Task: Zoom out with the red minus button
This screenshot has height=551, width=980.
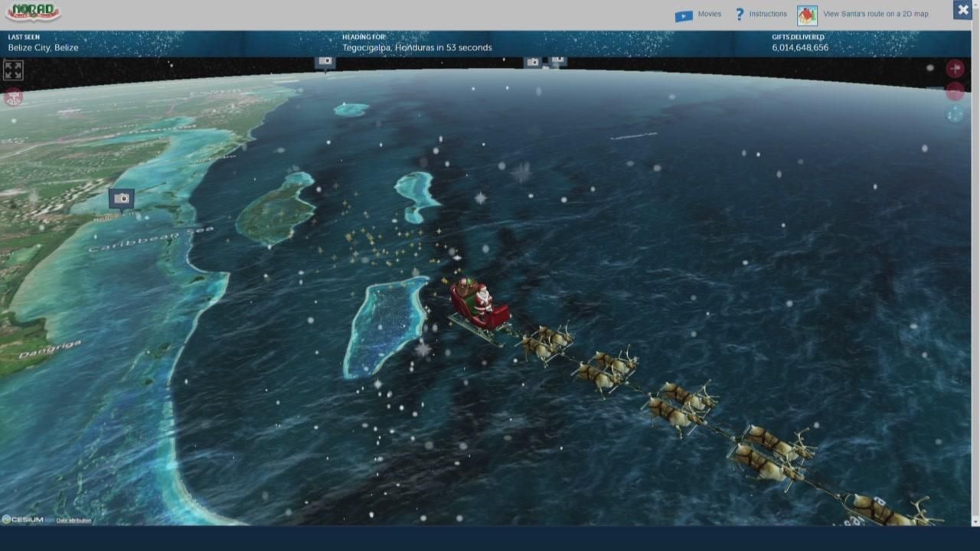Action: pyautogui.click(x=955, y=91)
